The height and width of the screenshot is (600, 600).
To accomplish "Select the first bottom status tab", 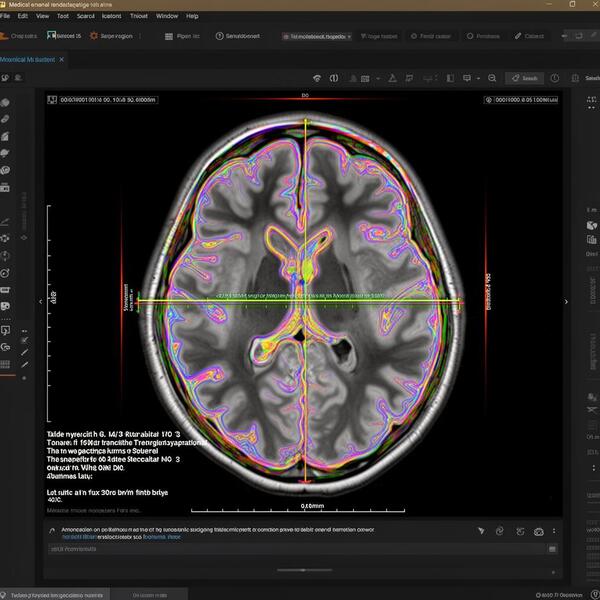I will 55,595.
